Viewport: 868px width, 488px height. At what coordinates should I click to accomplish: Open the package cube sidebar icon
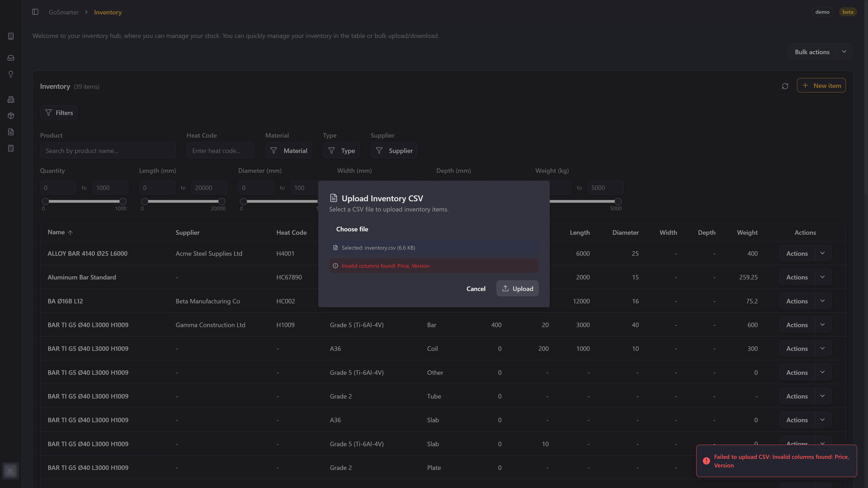tap(11, 116)
